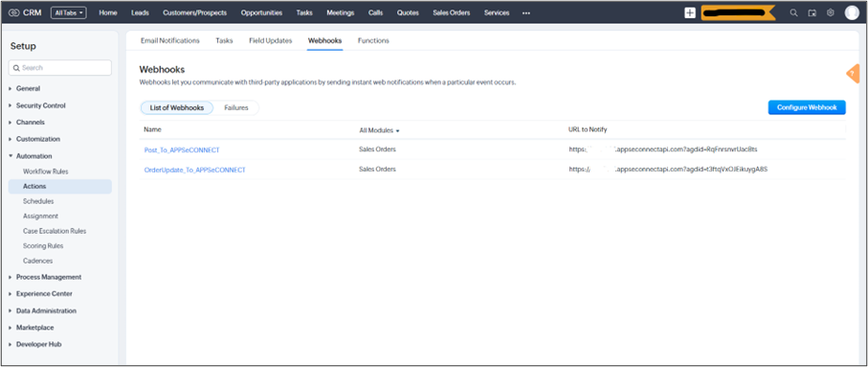
Task: Click the CRM logo icon
Action: click(x=14, y=12)
